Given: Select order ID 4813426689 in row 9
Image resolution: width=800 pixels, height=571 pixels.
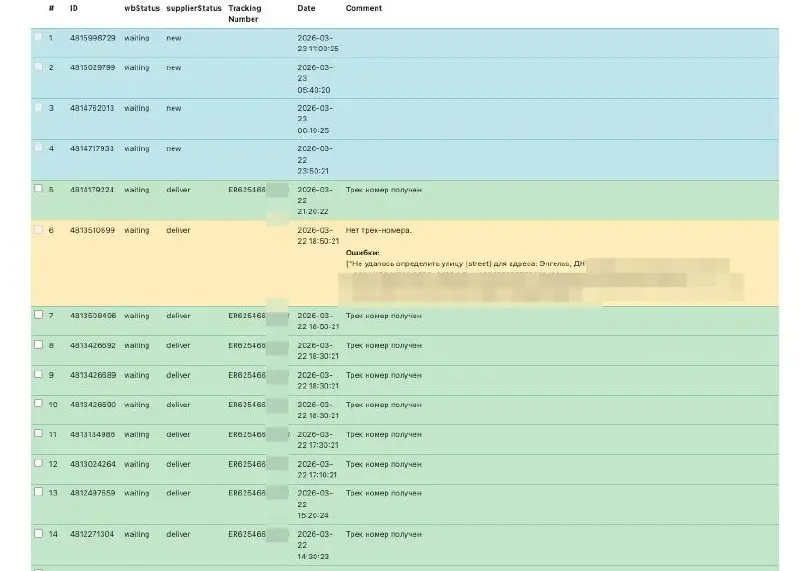Looking at the screenshot, I should tap(93, 375).
